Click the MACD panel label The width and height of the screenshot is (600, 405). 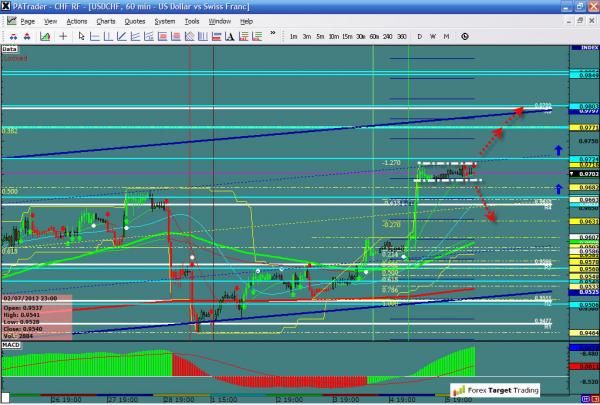click(x=11, y=345)
